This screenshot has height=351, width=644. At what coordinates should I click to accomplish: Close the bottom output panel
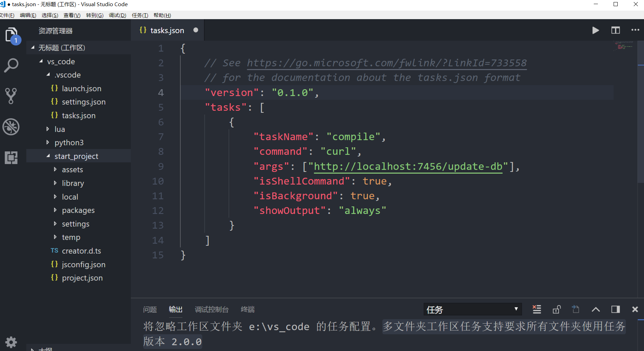tap(635, 309)
